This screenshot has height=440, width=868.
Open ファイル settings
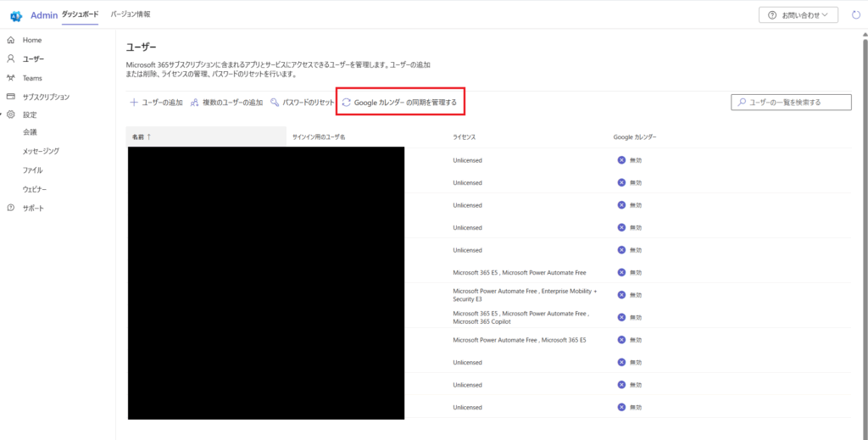(x=33, y=170)
